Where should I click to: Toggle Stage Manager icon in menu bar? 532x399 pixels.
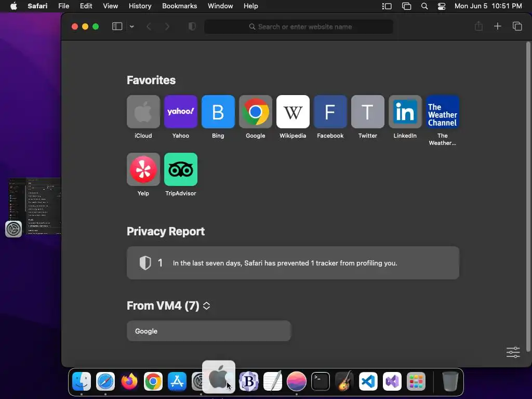click(387, 6)
